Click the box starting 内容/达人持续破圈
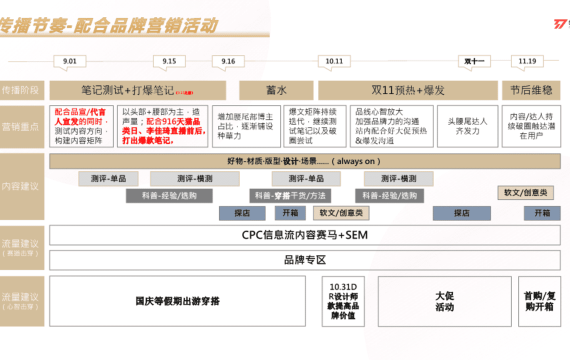This screenshot has height=360, width=570. pos(531,126)
